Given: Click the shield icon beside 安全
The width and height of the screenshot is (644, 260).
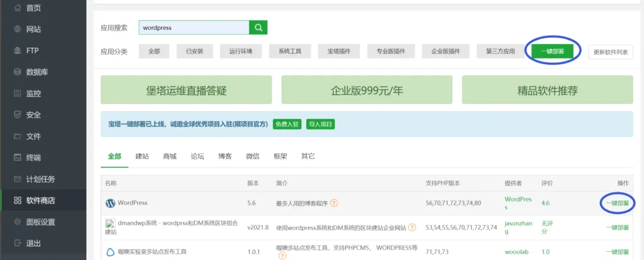Looking at the screenshot, I should pyautogui.click(x=17, y=115).
